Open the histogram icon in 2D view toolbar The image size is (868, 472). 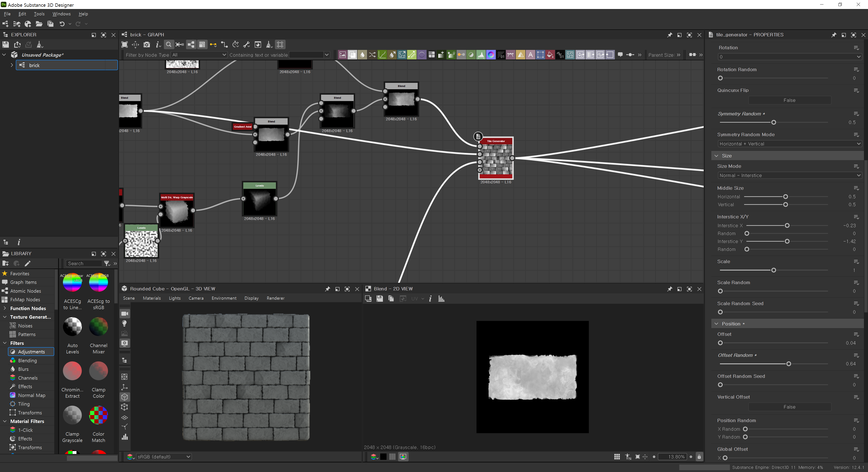[x=441, y=299]
